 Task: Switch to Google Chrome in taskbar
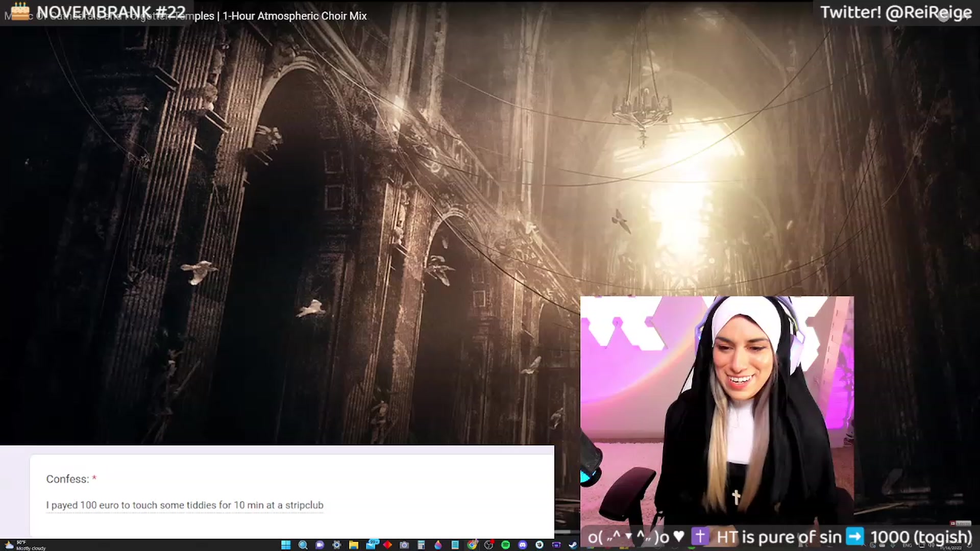point(472,545)
